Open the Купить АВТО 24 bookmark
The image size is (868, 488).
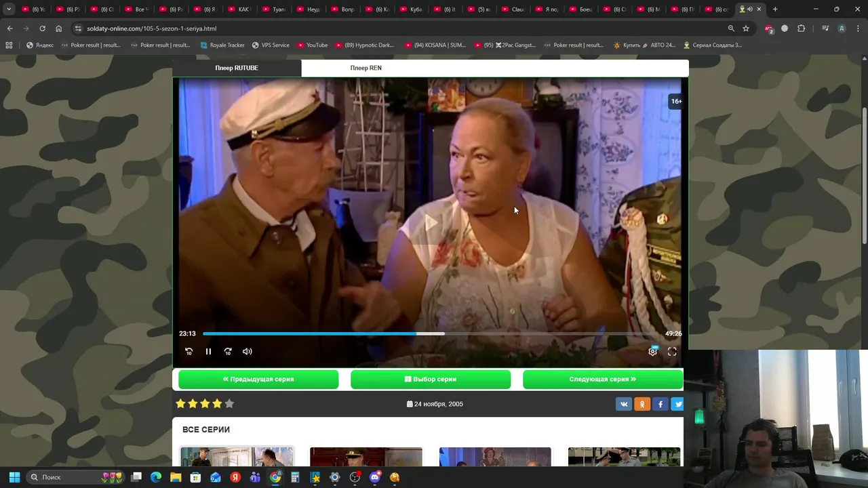click(645, 45)
